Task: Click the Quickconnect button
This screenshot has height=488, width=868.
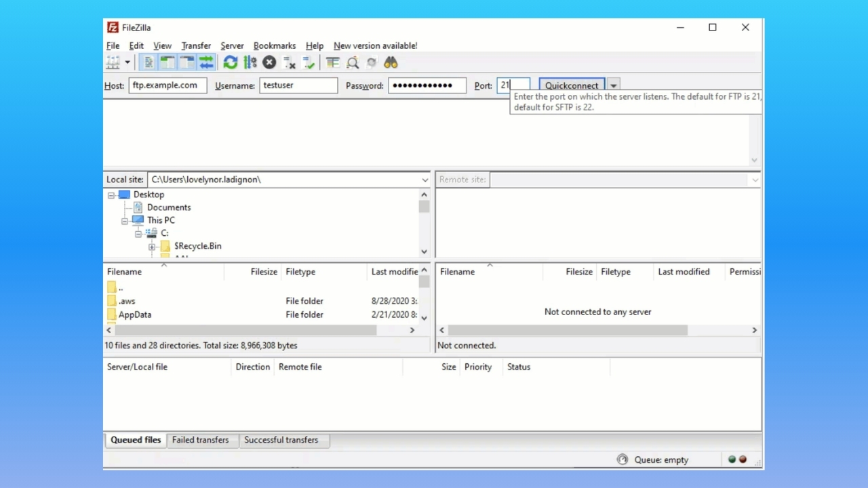Action: tap(572, 85)
